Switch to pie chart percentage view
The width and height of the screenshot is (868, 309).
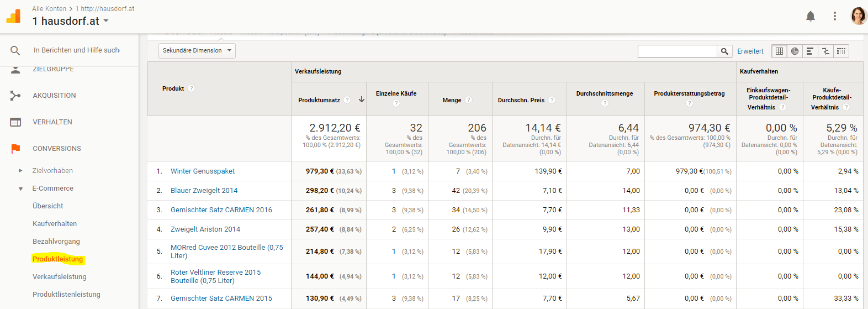click(795, 51)
